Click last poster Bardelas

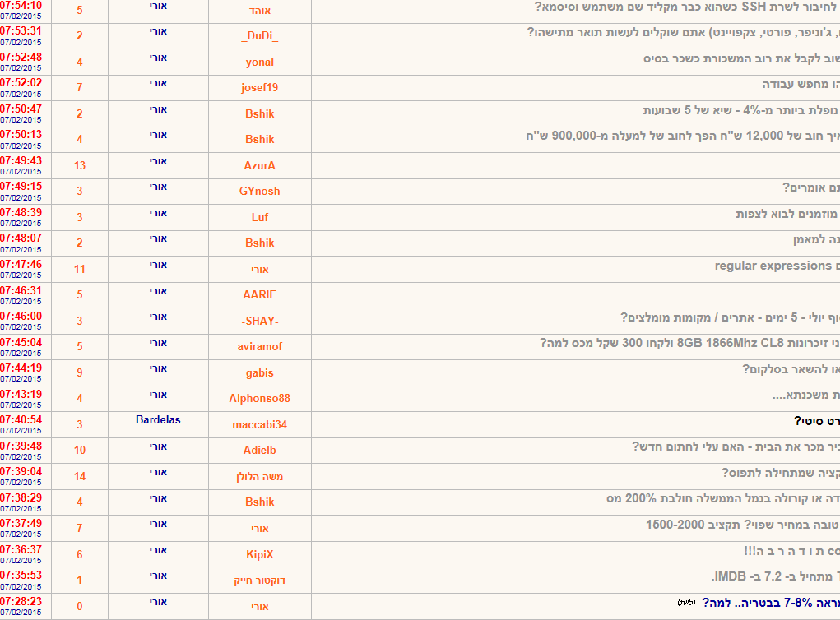pos(158,420)
